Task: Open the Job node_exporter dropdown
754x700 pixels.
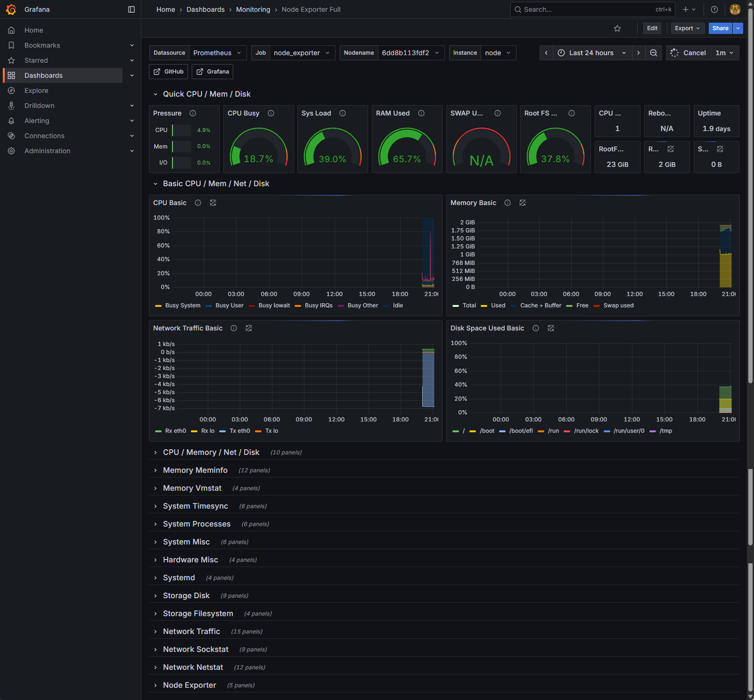Action: tap(302, 53)
